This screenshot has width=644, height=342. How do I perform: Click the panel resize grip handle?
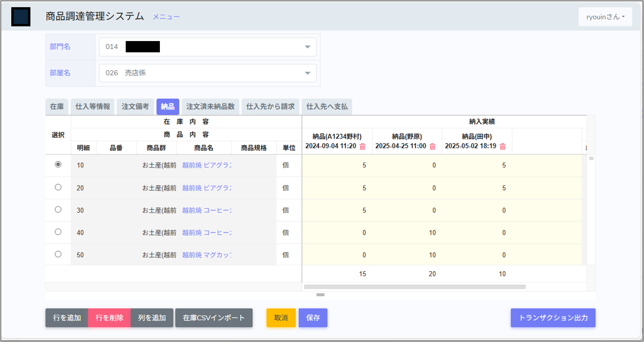[320, 295]
